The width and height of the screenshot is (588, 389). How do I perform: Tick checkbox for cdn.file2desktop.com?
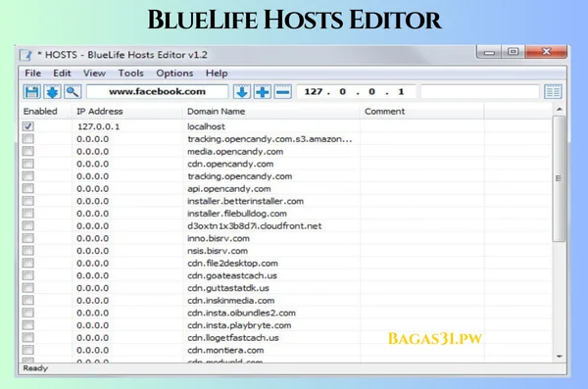point(28,263)
